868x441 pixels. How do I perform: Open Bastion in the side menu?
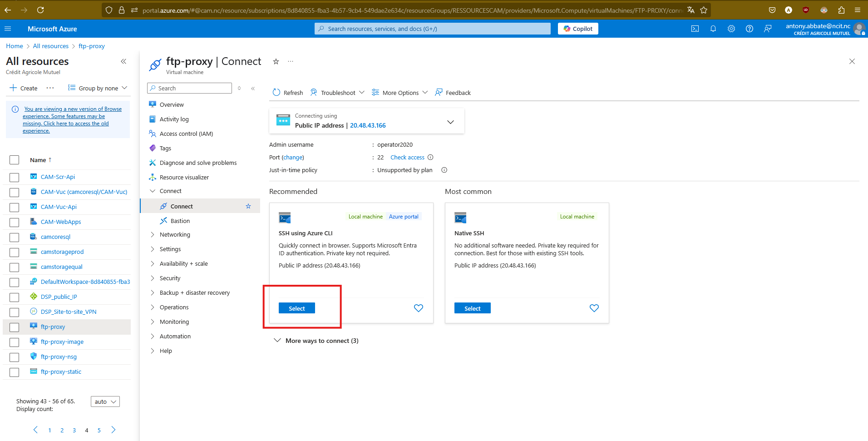pos(180,221)
